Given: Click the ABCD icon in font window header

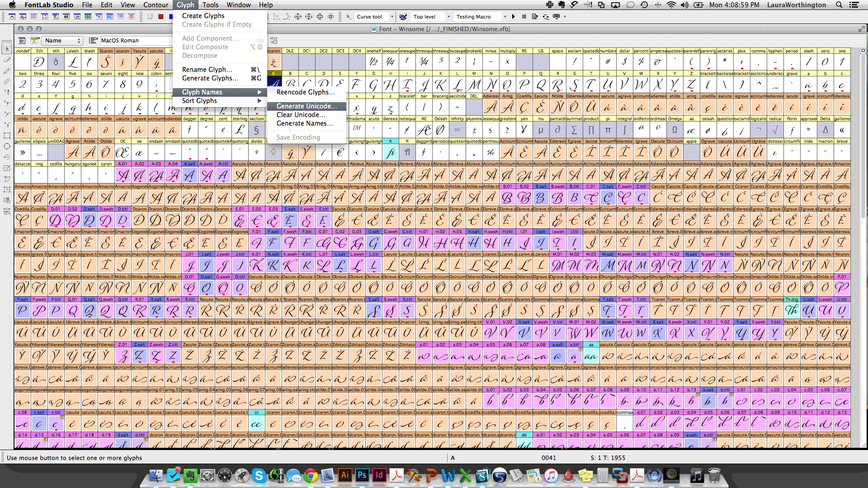Looking at the screenshot, I should coord(274,40).
